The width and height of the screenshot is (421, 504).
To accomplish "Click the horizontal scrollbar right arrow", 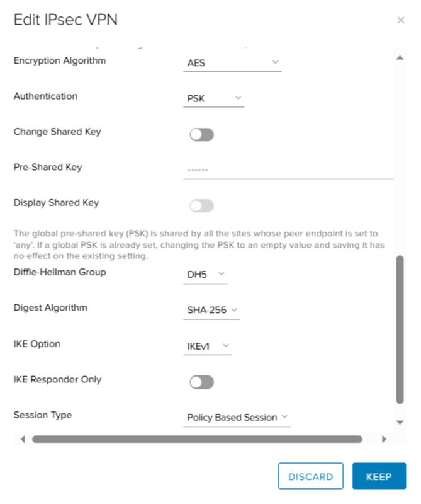I will pyautogui.click(x=384, y=439).
